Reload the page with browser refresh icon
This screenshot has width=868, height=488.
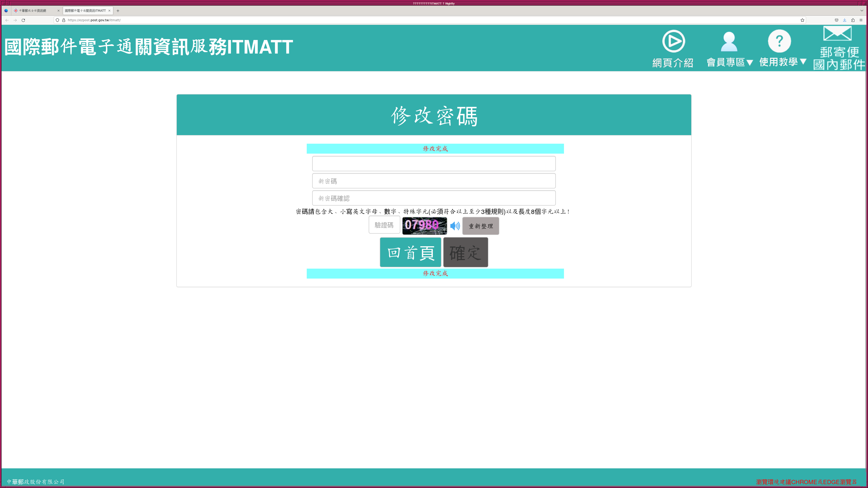(x=23, y=20)
